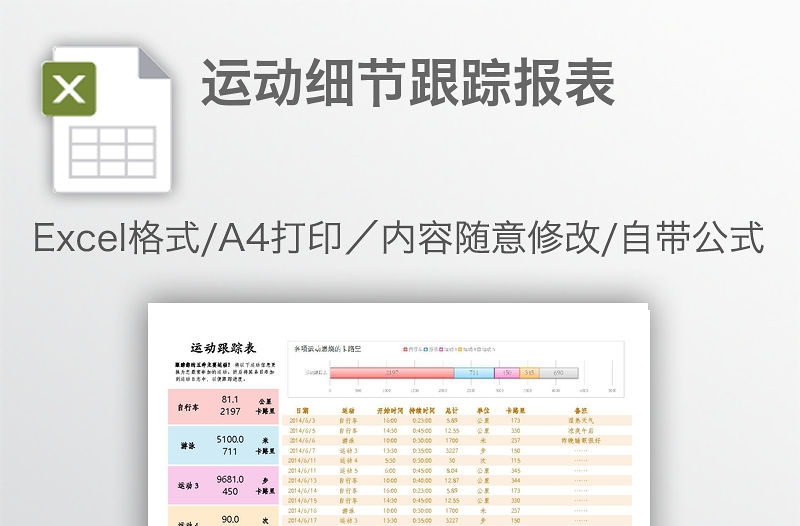Select the blue 711 chart bar segment
Viewport: 800px width, 526px height.
pos(474,373)
